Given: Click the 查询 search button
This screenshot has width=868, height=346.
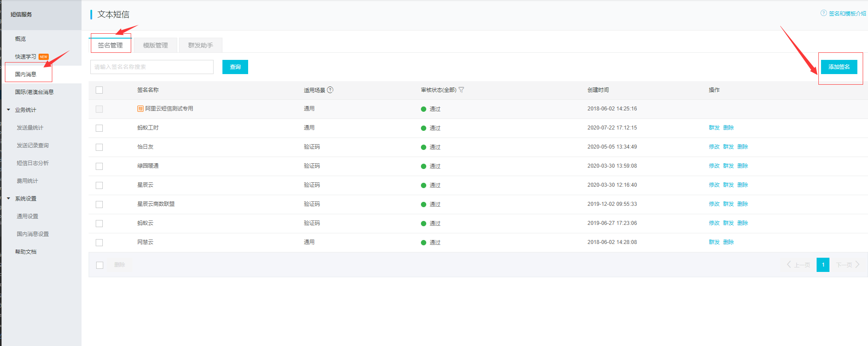Looking at the screenshot, I should (235, 67).
